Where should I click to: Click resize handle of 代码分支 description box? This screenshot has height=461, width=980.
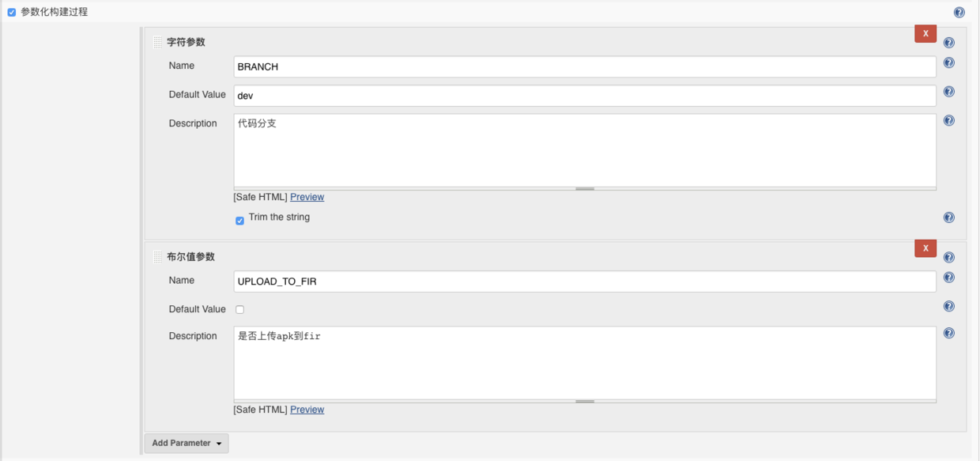pyautogui.click(x=585, y=189)
